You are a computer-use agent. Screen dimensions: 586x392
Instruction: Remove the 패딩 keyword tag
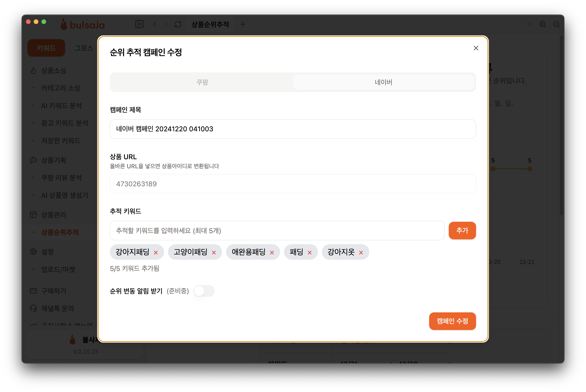click(x=310, y=253)
